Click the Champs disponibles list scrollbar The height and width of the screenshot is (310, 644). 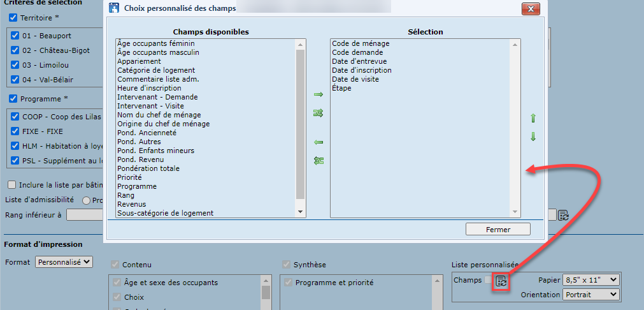tap(301, 128)
